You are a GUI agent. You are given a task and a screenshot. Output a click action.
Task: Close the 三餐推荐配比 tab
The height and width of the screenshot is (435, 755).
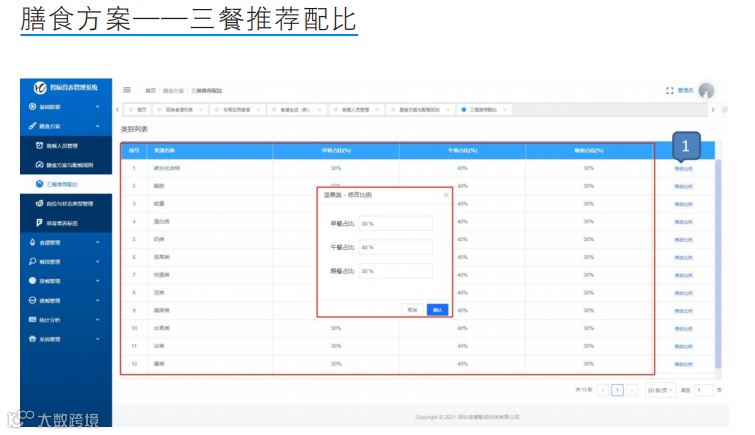click(x=505, y=110)
